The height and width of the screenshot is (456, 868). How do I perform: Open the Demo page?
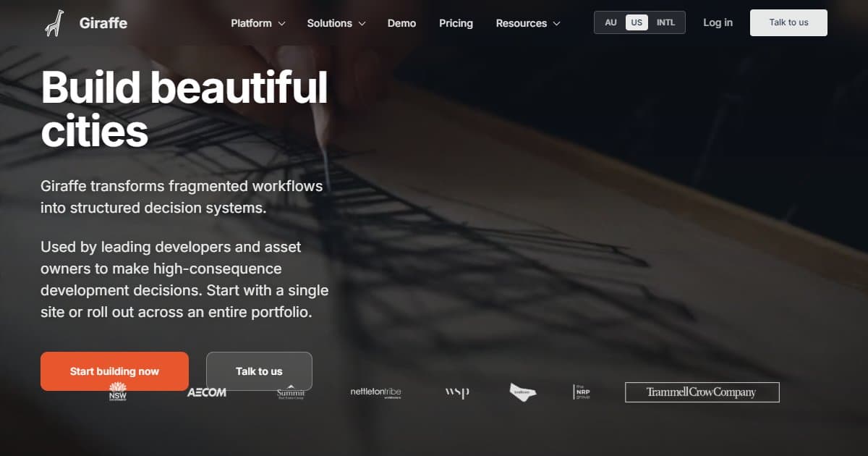click(x=401, y=23)
